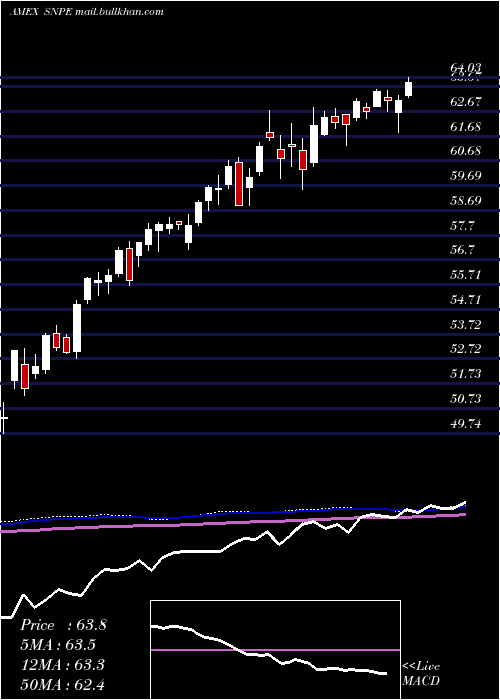Click the 64.03 price axis label
The height and width of the screenshot is (700, 500).
pyautogui.click(x=466, y=68)
